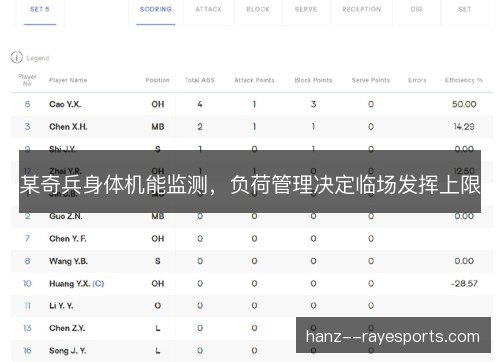Click player number 8 link
500x362 pixels.
[27, 261]
